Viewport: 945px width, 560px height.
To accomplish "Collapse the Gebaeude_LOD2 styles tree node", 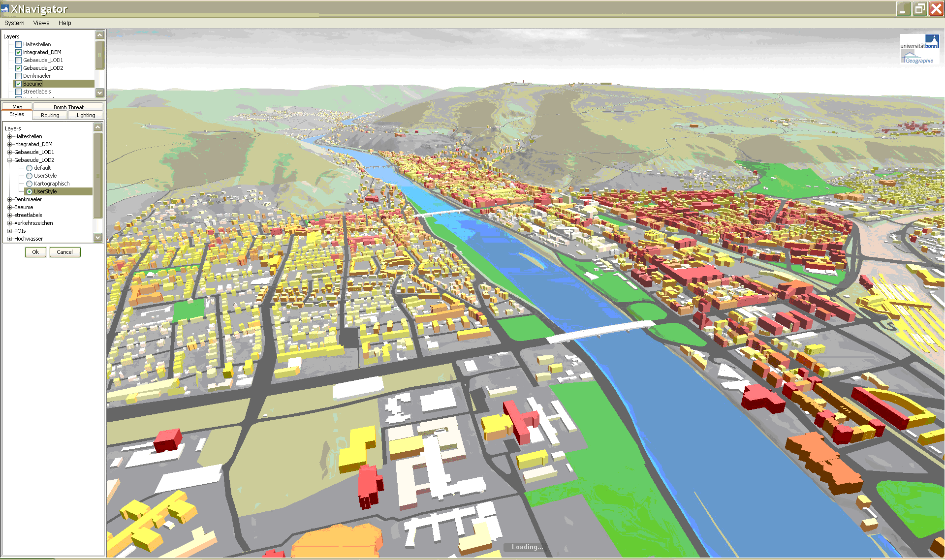I will [9, 160].
